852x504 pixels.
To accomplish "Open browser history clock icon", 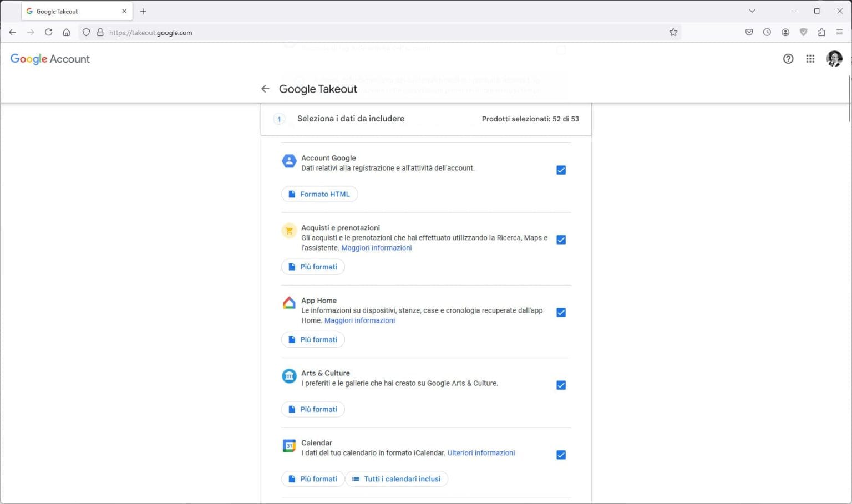I will click(767, 33).
